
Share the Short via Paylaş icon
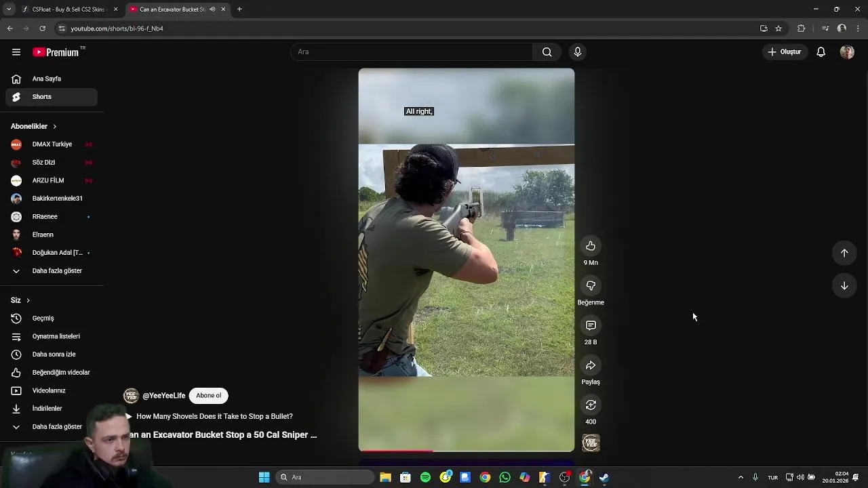pos(591,365)
